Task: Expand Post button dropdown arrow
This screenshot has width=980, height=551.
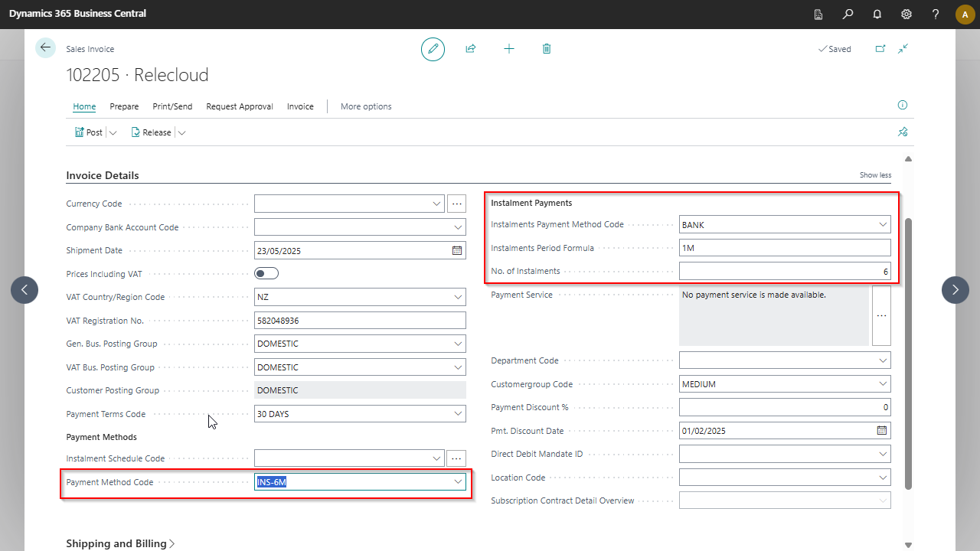Action: click(113, 132)
